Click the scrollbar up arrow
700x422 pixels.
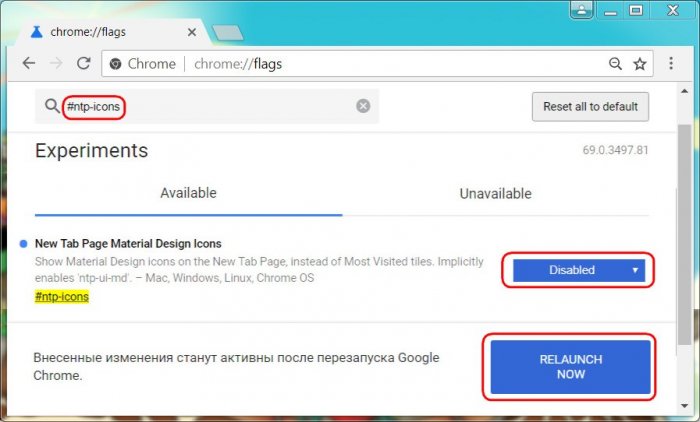click(684, 91)
